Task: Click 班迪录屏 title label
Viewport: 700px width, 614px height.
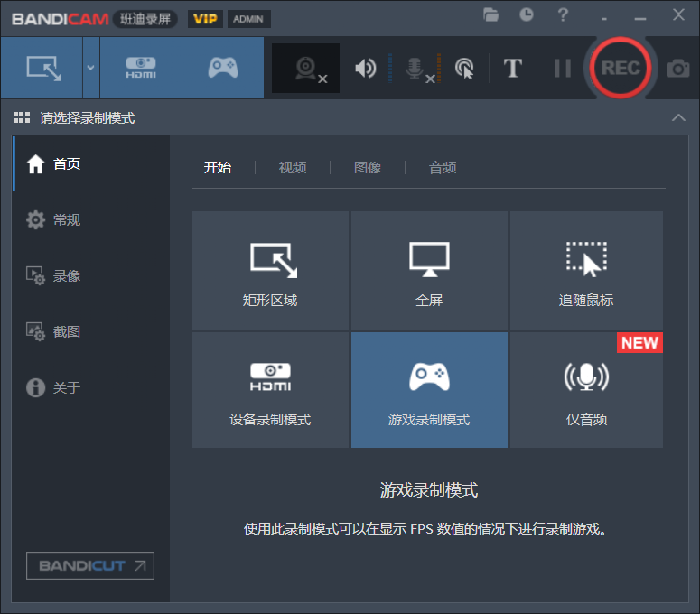Action: 145,19
